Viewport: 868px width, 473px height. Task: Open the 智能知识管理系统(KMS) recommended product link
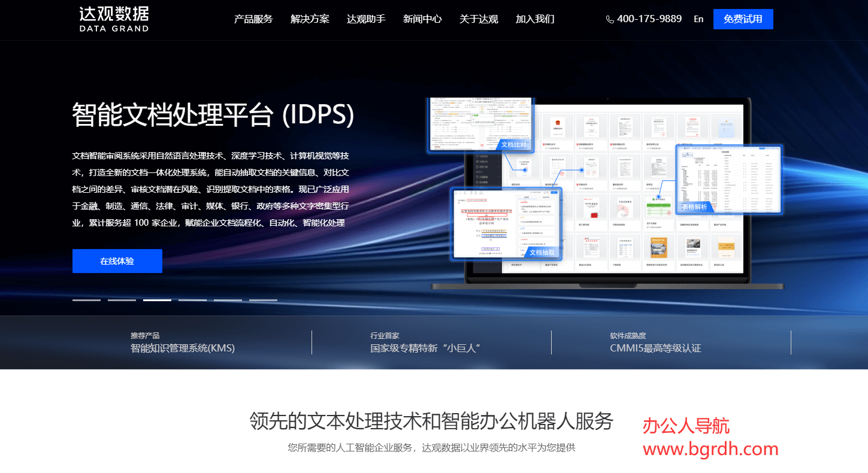pos(183,348)
